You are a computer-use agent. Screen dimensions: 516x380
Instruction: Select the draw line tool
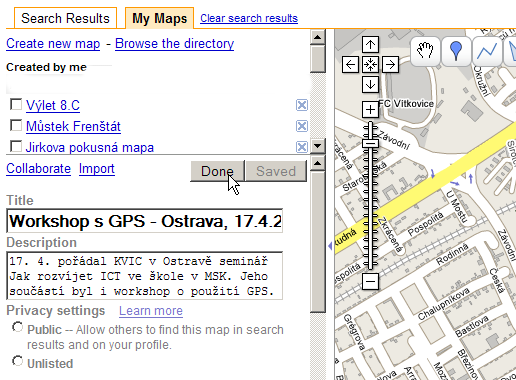pyautogui.click(x=487, y=51)
